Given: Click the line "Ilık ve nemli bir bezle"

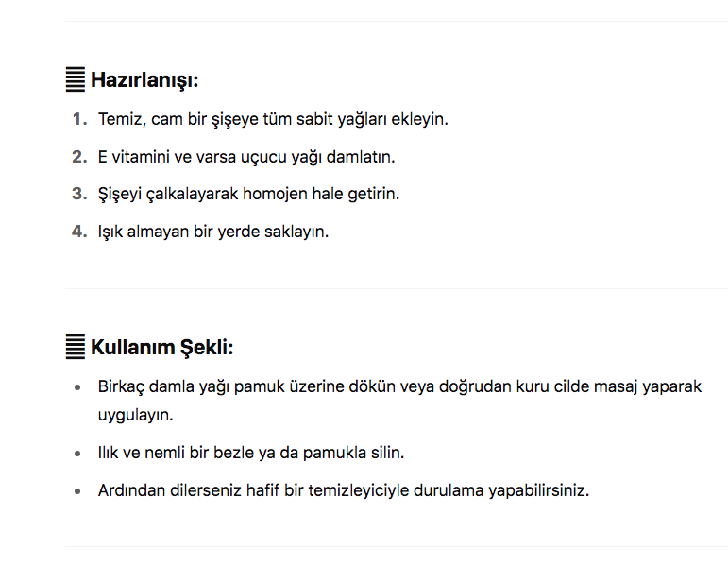Looking at the screenshot, I should (251, 453).
